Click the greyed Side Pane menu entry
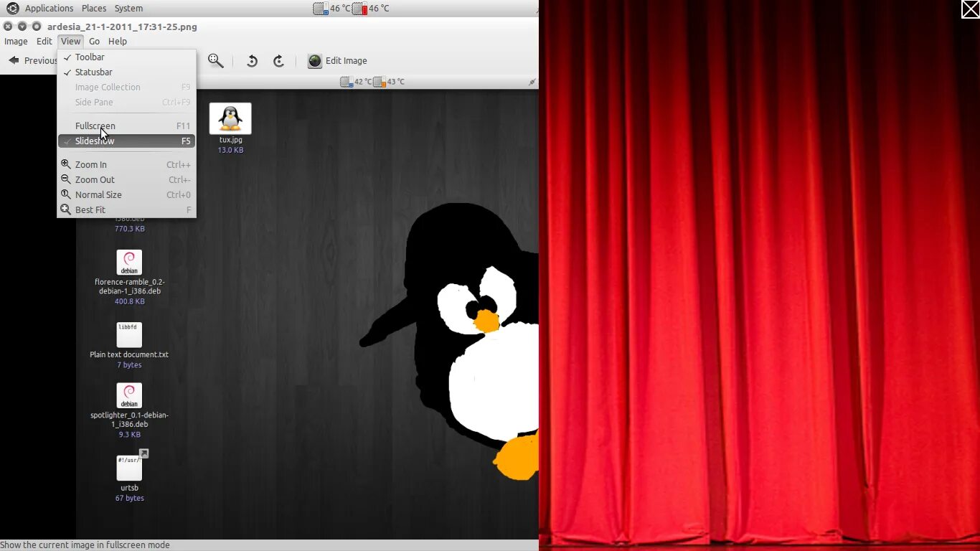The width and height of the screenshot is (980, 551). pos(126,103)
